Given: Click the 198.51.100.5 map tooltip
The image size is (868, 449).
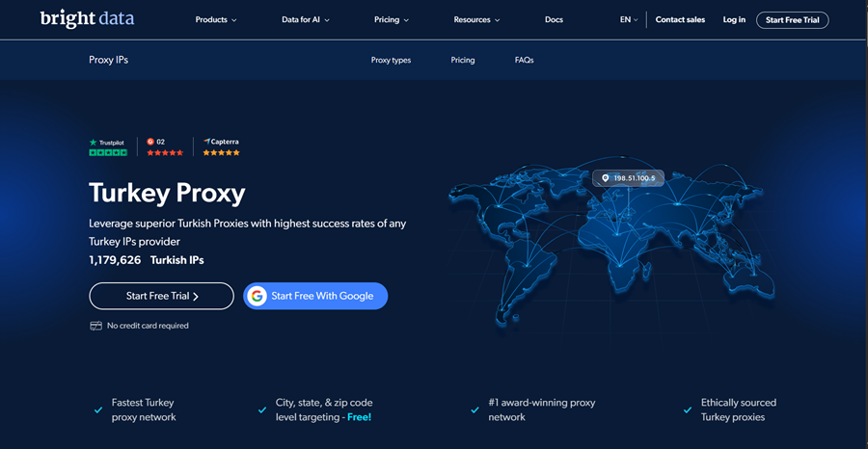Looking at the screenshot, I should click(x=628, y=178).
